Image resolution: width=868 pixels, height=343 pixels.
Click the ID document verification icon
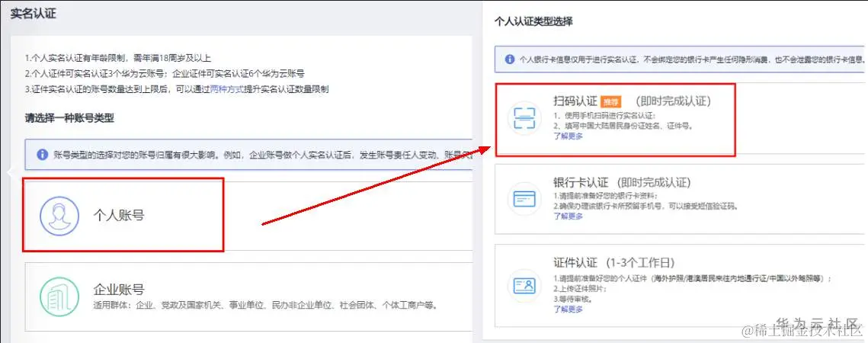(x=524, y=285)
